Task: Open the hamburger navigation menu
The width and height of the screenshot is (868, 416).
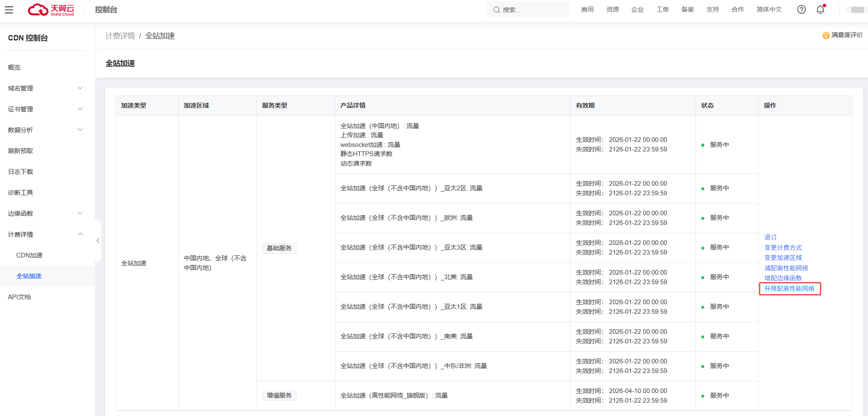Action: 9,10
